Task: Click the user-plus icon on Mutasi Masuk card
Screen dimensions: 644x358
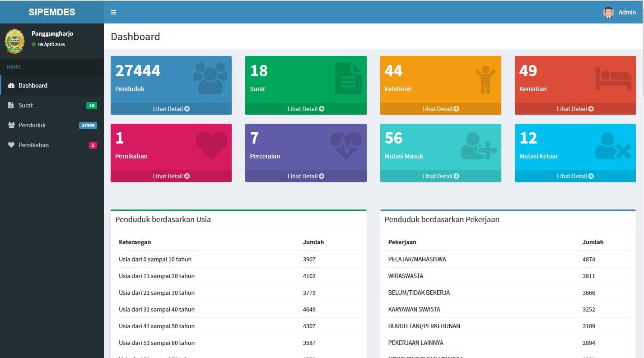Action: pos(478,146)
